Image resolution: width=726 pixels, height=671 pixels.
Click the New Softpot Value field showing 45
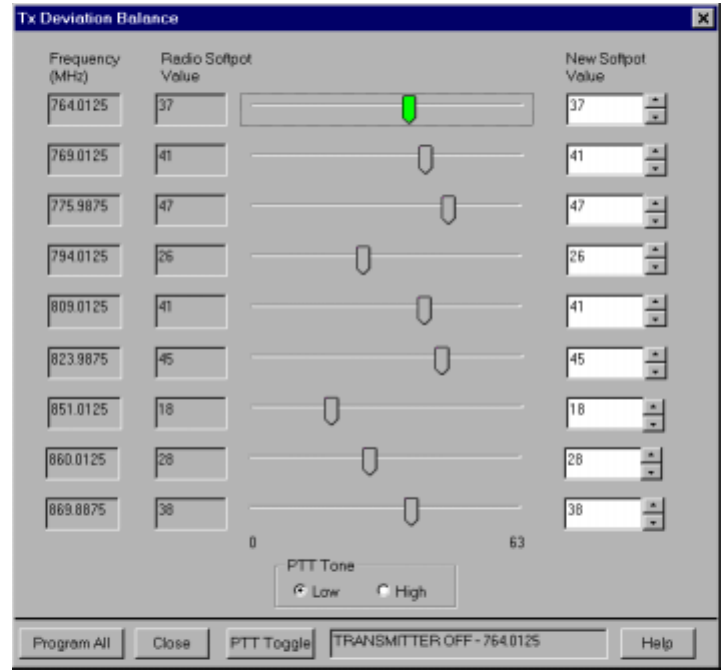[606, 363]
